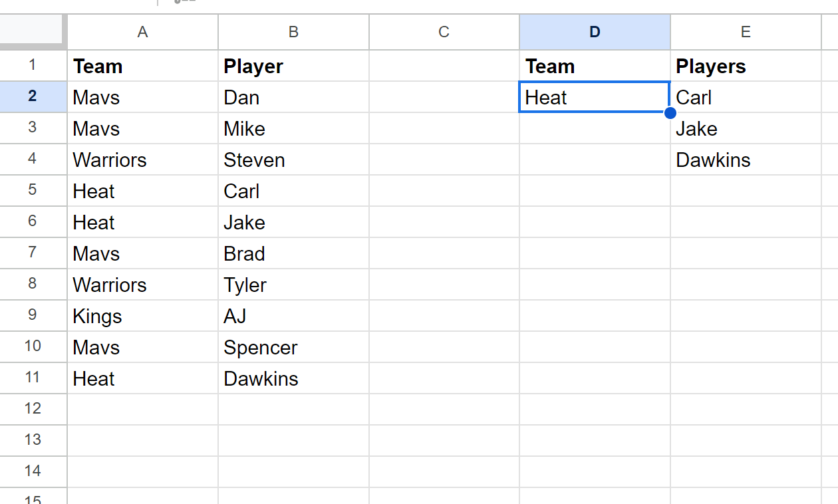838x504 pixels.
Task: Click the column B header
Action: point(293,32)
